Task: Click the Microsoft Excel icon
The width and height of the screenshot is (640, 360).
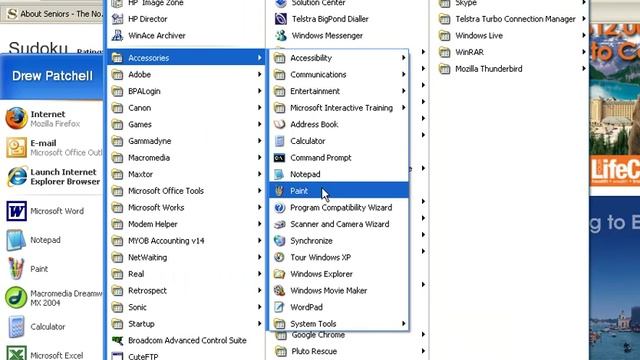Action: (16, 353)
